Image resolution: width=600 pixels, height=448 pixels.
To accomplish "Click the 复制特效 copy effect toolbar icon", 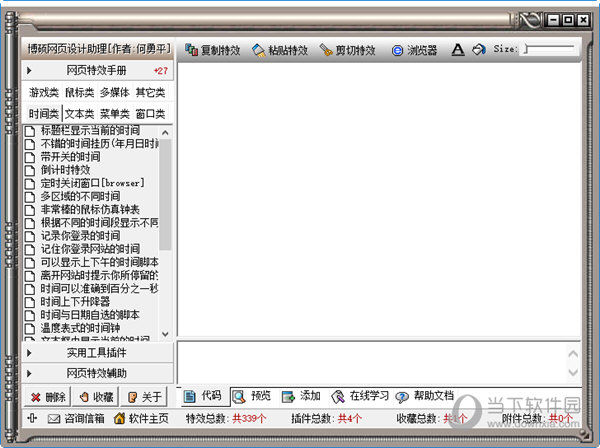I will click(x=191, y=49).
